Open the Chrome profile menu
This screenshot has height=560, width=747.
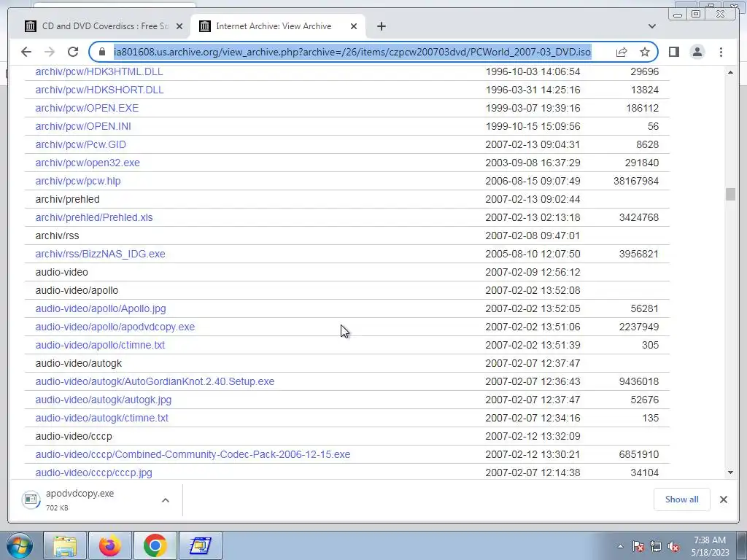click(x=697, y=52)
